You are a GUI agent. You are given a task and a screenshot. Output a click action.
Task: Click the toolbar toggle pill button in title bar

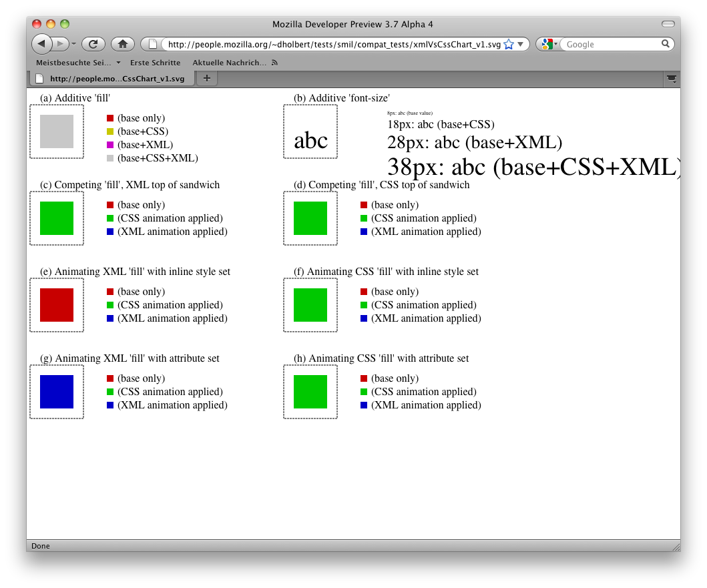[x=668, y=24]
